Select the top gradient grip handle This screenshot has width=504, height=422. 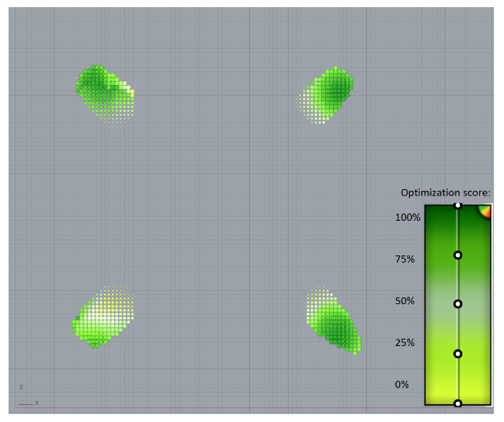point(458,205)
